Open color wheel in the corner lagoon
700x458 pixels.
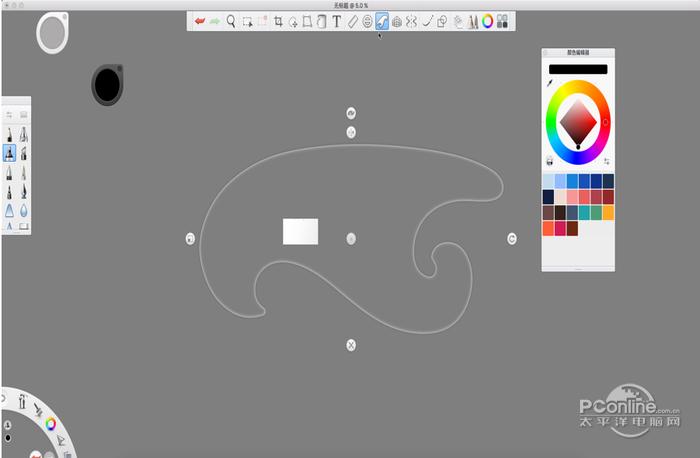pos(50,424)
